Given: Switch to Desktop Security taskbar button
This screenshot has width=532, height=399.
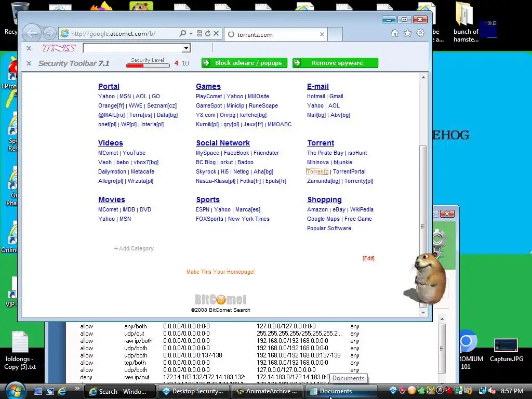Looking at the screenshot, I should [x=193, y=391].
